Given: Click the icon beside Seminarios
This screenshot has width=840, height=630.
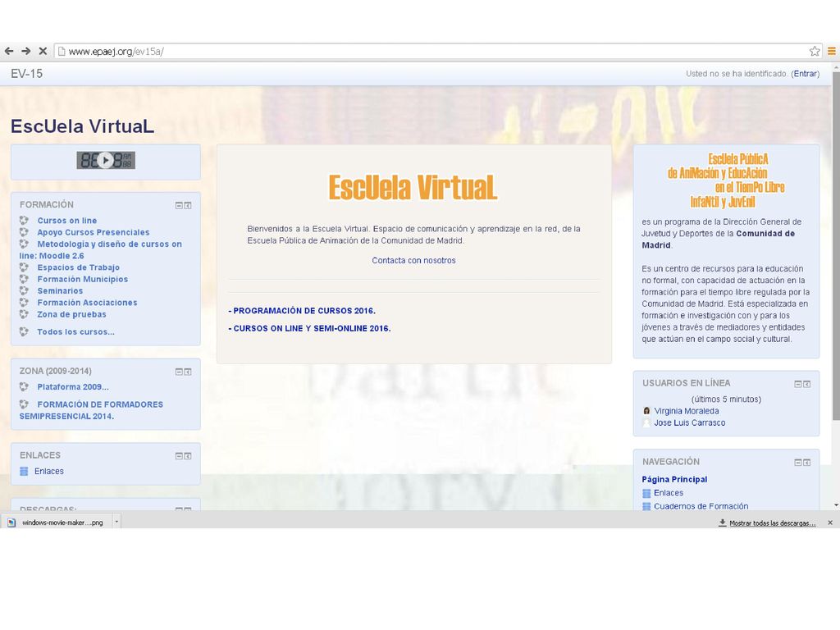Looking at the screenshot, I should [x=24, y=291].
